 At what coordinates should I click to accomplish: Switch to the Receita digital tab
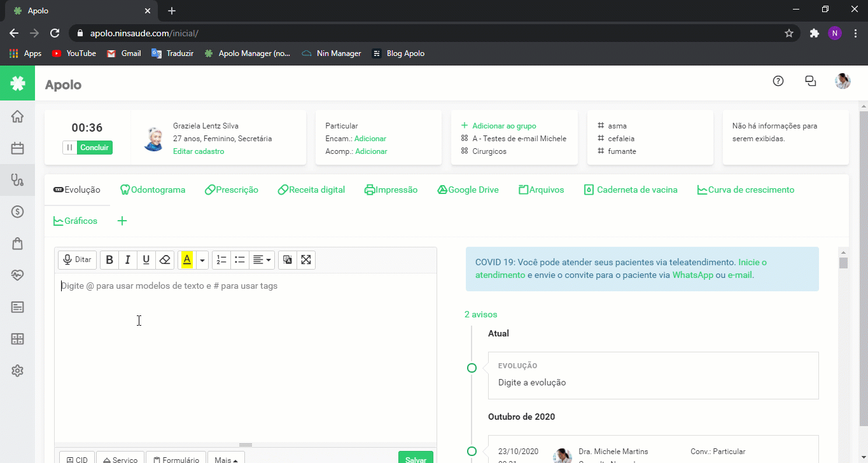tap(311, 190)
